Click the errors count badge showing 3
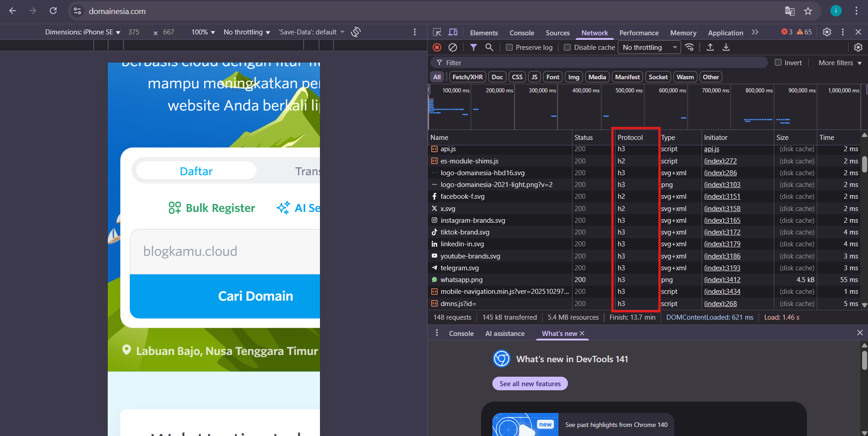This screenshot has width=868, height=436. 787,32
